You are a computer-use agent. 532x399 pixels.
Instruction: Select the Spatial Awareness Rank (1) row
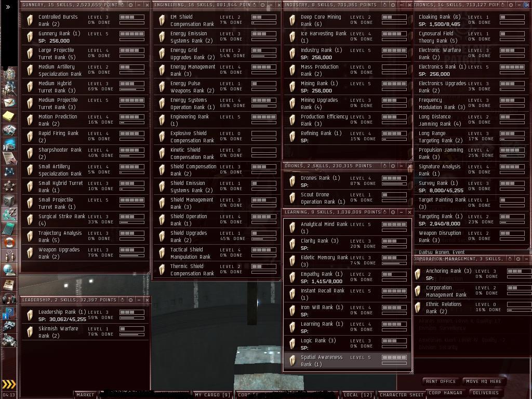348,361
